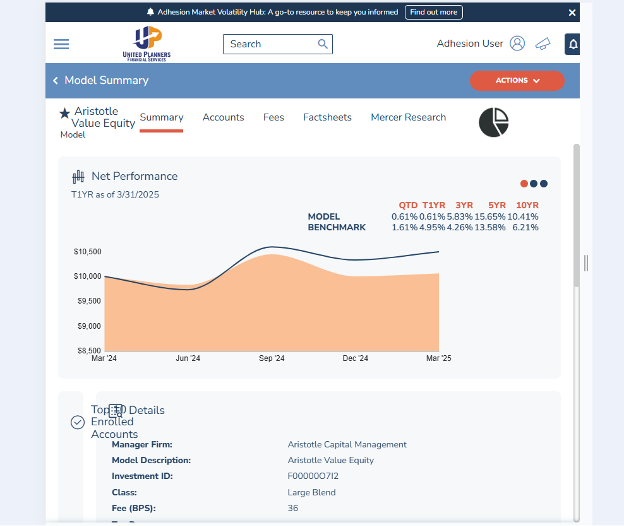Click the pie chart allocation icon
Screen dimensions: 624x526
(x=493, y=122)
